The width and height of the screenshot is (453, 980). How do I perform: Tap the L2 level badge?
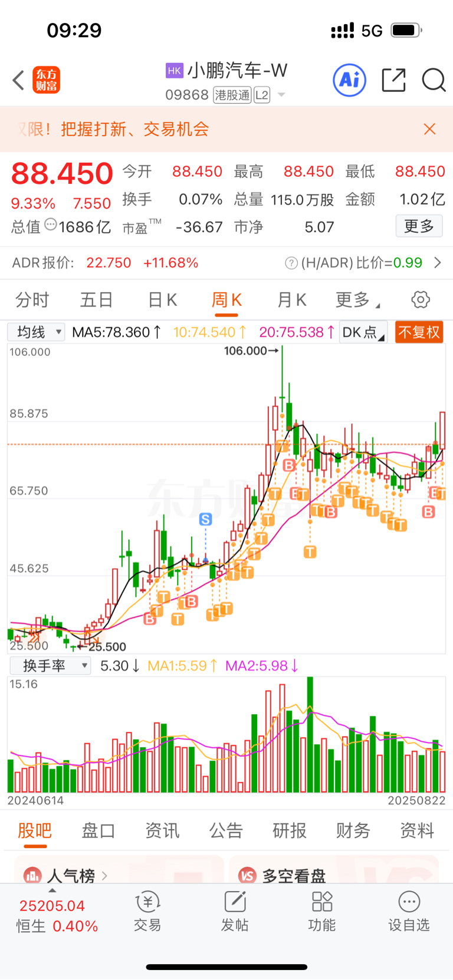pyautogui.click(x=262, y=95)
